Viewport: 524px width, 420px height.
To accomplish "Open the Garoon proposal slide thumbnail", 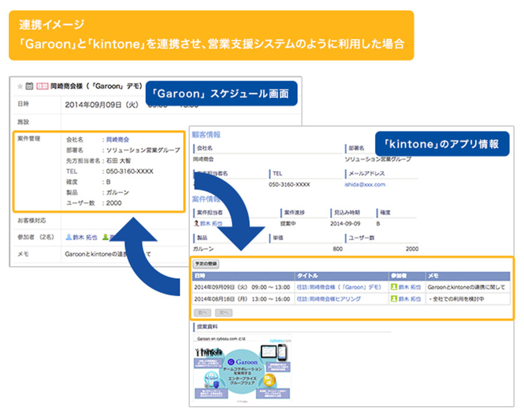I will point(239,371).
